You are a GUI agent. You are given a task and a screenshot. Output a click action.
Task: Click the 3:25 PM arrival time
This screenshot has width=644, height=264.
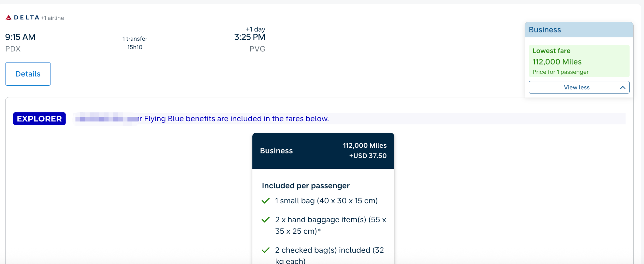(249, 37)
